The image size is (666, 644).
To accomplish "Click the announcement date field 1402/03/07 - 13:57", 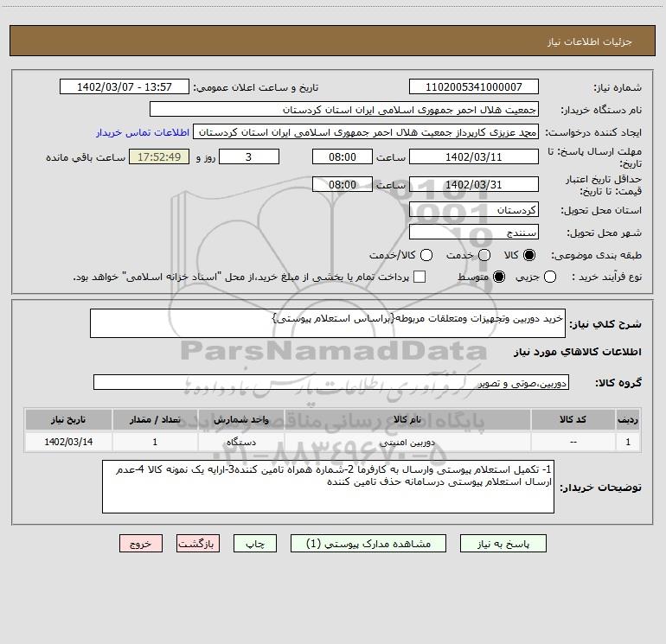I will tap(125, 87).
